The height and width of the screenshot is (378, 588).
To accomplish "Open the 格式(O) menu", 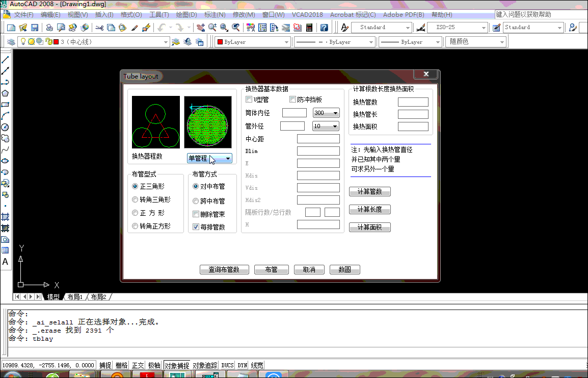I will (130, 15).
